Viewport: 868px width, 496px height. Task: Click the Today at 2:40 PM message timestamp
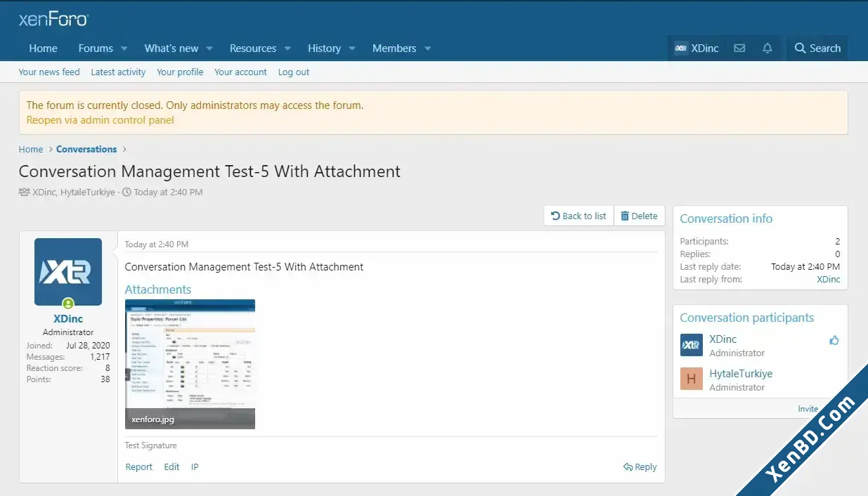pos(157,244)
